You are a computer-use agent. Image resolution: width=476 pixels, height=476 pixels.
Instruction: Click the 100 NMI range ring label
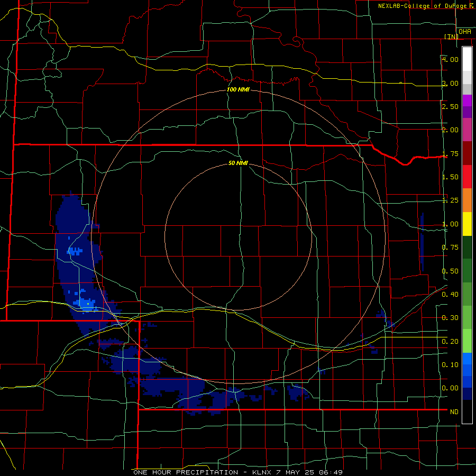(x=239, y=89)
